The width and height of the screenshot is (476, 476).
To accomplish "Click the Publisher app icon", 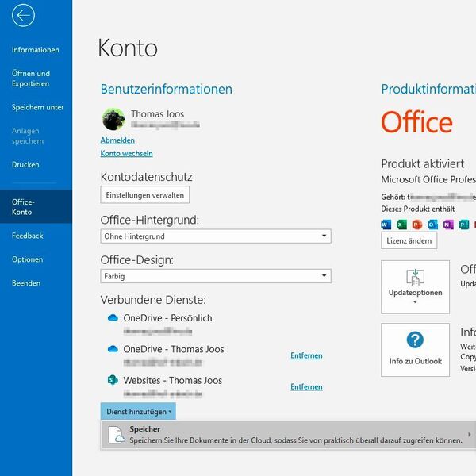I will (464, 225).
